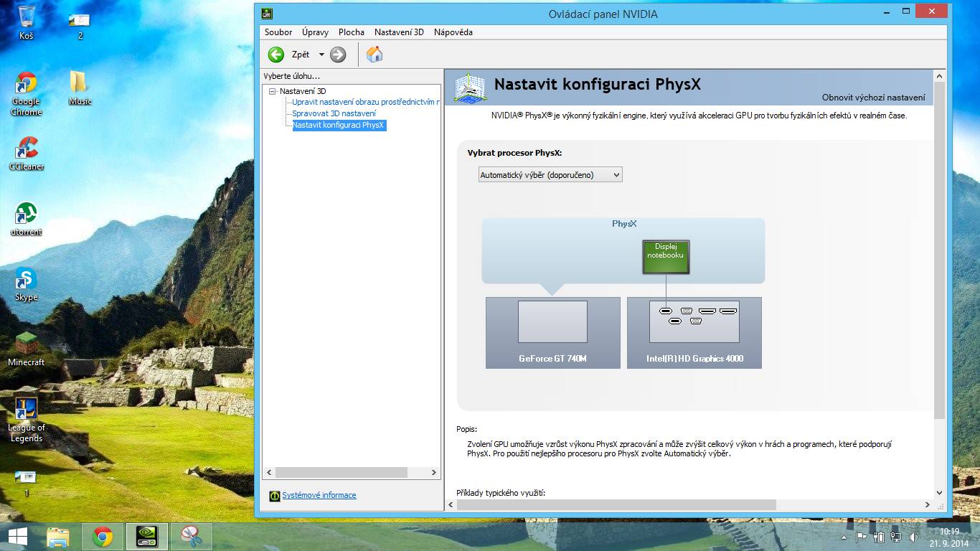980x551 pixels.
Task: Click the NVIDIA window title bar icon
Action: [x=266, y=13]
